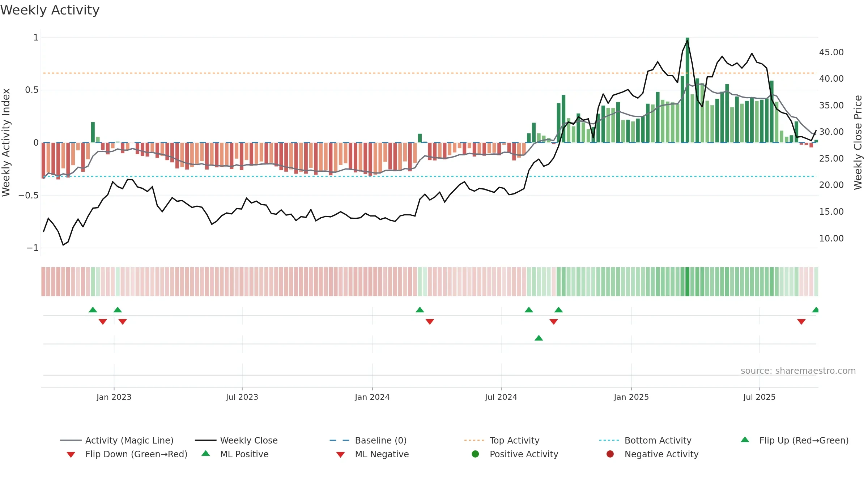Click the 'Jul 2024' x-axis label
Screen dimensions: 868x488
point(501,397)
